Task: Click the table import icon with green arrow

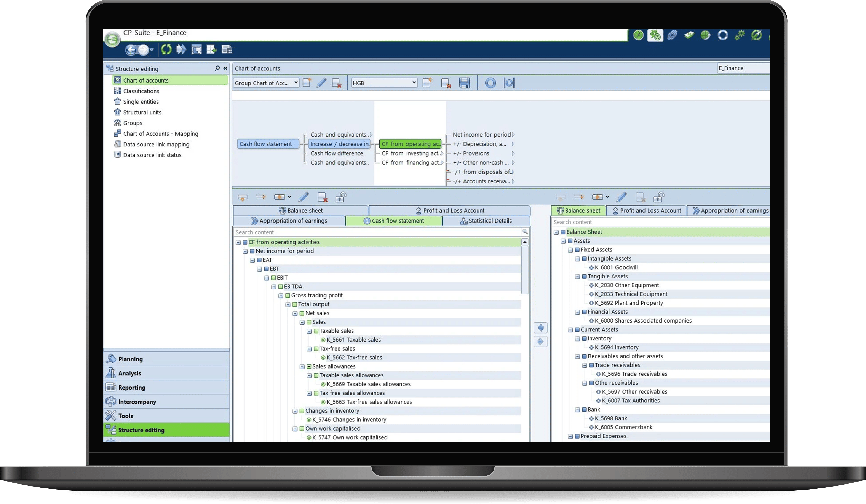Action: 211,50
